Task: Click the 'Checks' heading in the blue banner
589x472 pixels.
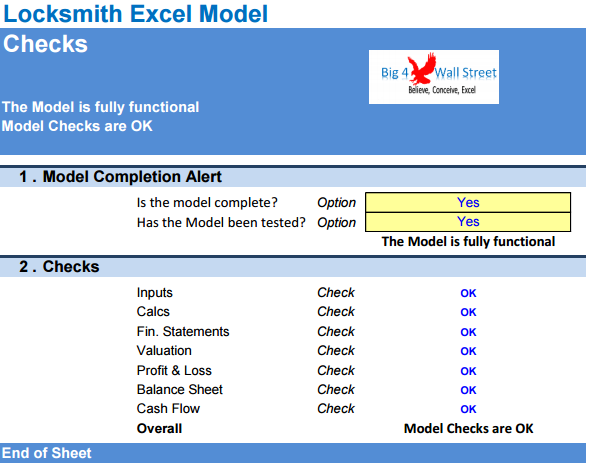Action: point(45,44)
